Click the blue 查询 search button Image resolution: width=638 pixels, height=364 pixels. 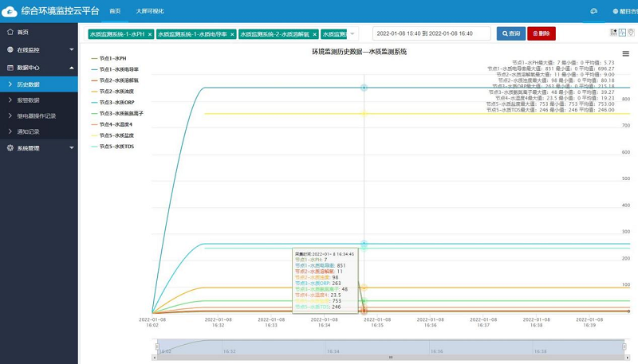pyautogui.click(x=510, y=33)
